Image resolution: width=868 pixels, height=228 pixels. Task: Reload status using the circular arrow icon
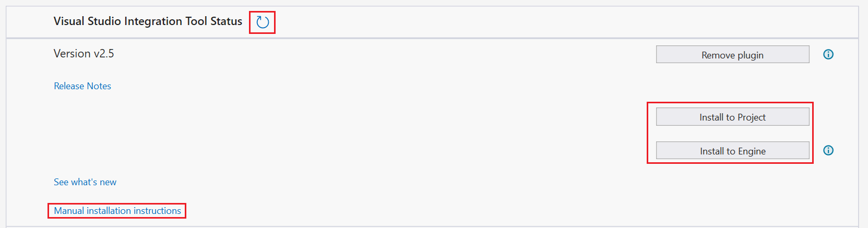coord(263,22)
